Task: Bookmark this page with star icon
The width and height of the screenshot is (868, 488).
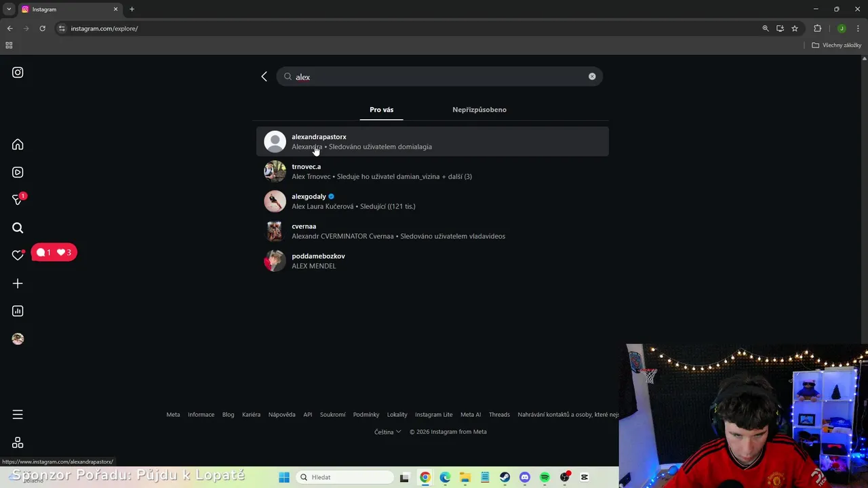Action: click(x=795, y=28)
